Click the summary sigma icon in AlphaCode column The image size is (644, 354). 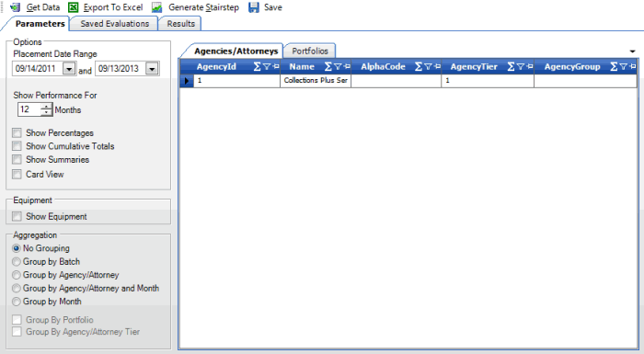(x=419, y=66)
